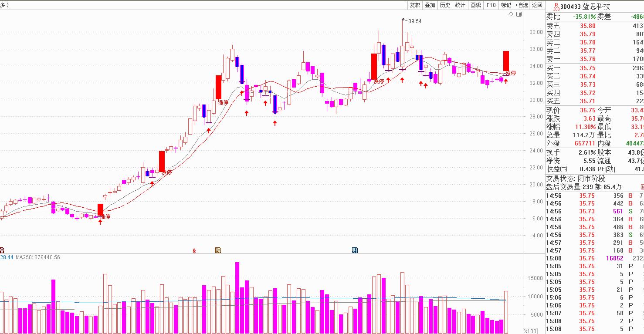Viewport: 644px width, 334px height.
Task: Open the 财 financial report marker
Action: [x=355, y=250]
